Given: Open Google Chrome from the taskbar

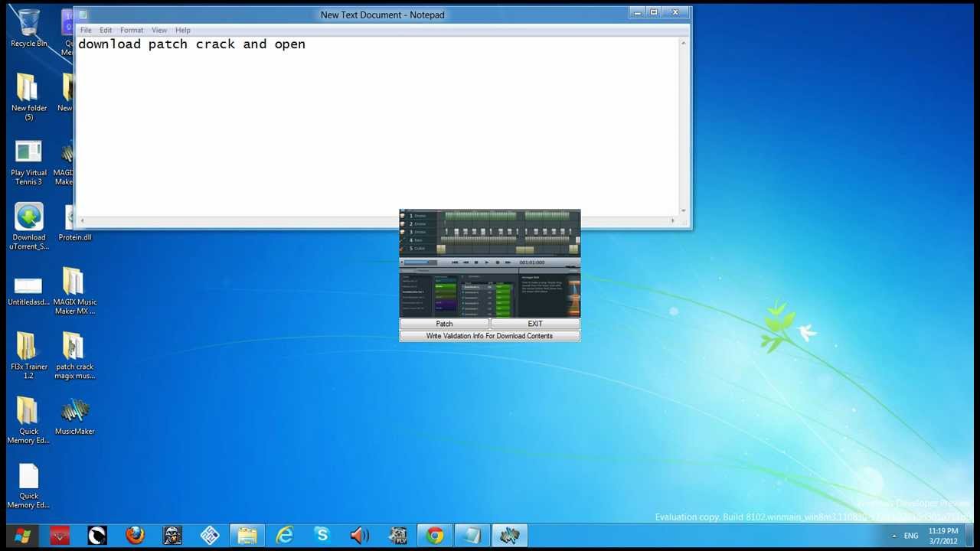Looking at the screenshot, I should click(435, 536).
